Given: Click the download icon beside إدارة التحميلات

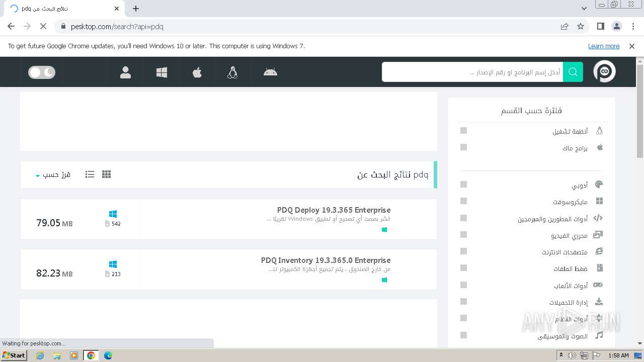Looking at the screenshot, I should (599, 302).
